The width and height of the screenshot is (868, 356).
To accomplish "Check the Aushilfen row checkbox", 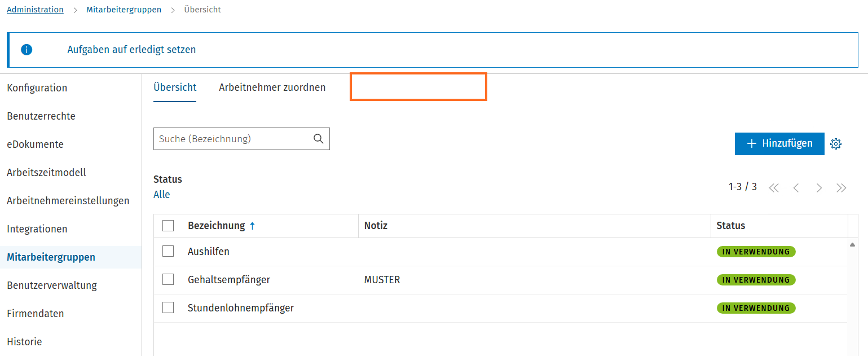I will pyautogui.click(x=168, y=252).
